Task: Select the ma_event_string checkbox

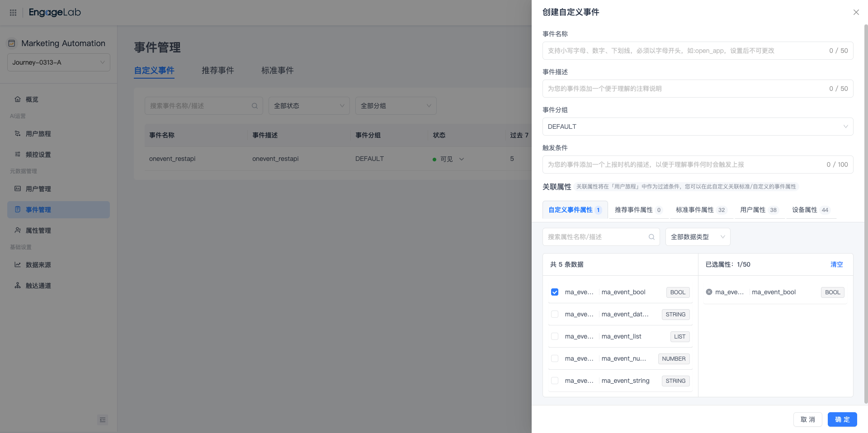Action: pos(555,381)
